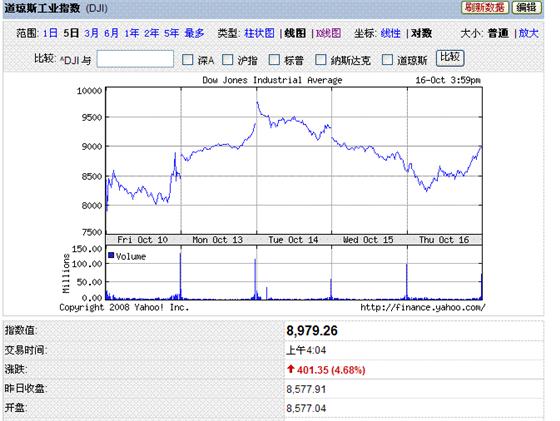Enlarge the chart with 放大
Image resolution: width=560 pixels, height=421 pixels.
click(x=529, y=33)
